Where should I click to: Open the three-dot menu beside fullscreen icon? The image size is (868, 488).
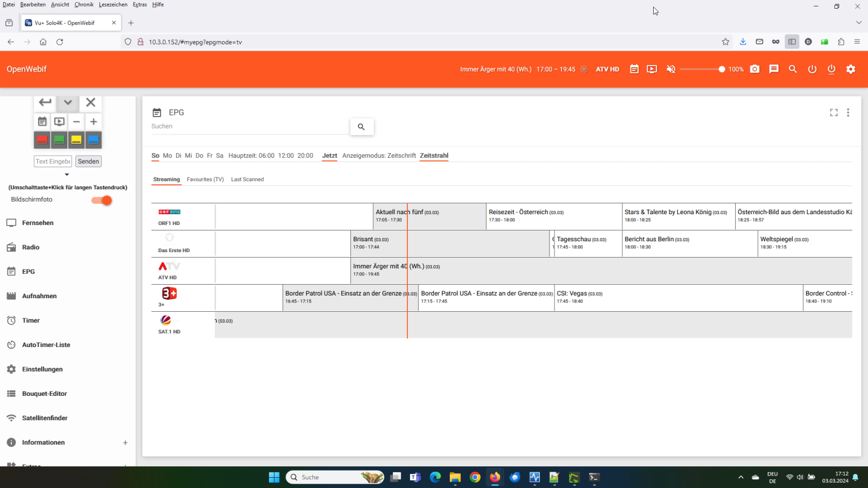pos(848,112)
